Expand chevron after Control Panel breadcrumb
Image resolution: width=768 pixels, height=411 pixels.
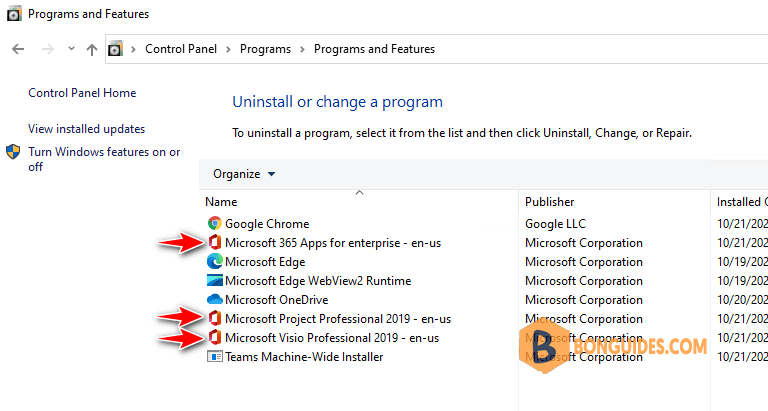pyautogui.click(x=228, y=49)
